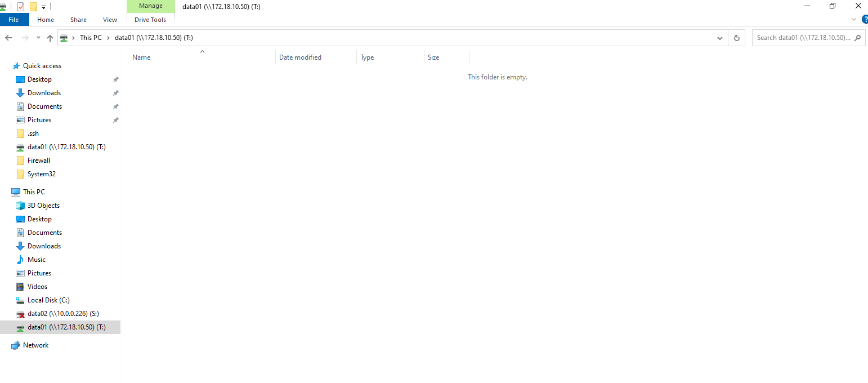868x383 pixels.
Task: Open Local Disk (C:)
Action: coord(48,300)
